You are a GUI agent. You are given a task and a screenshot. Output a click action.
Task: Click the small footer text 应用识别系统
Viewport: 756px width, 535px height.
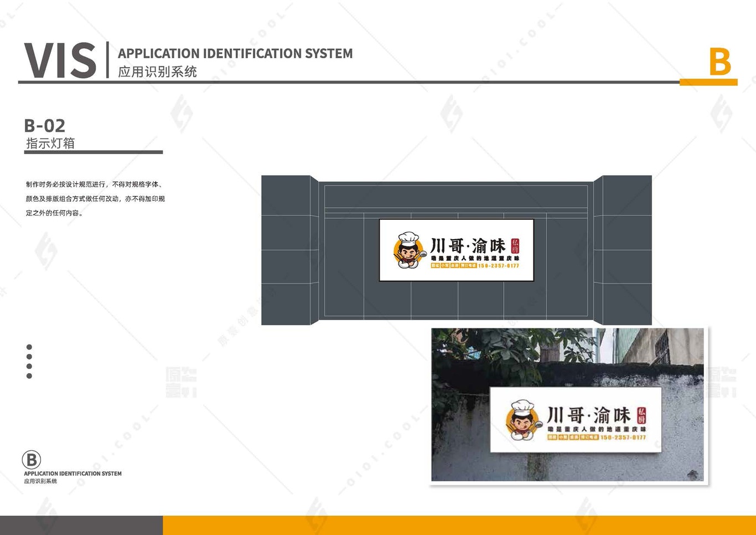tap(40, 481)
